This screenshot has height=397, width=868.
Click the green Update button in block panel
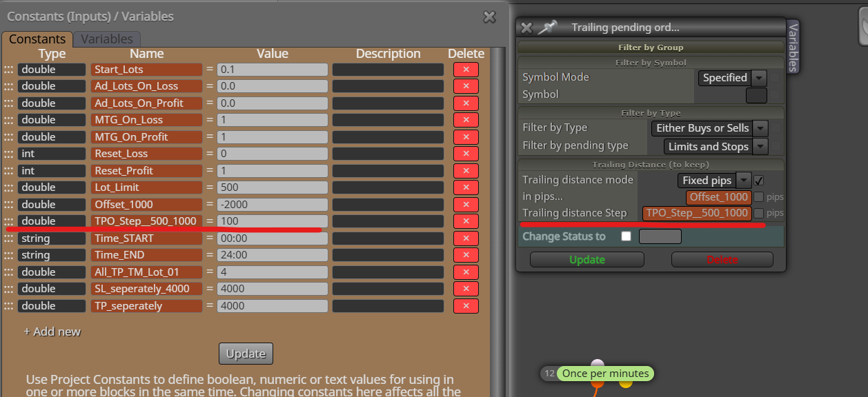(x=587, y=260)
